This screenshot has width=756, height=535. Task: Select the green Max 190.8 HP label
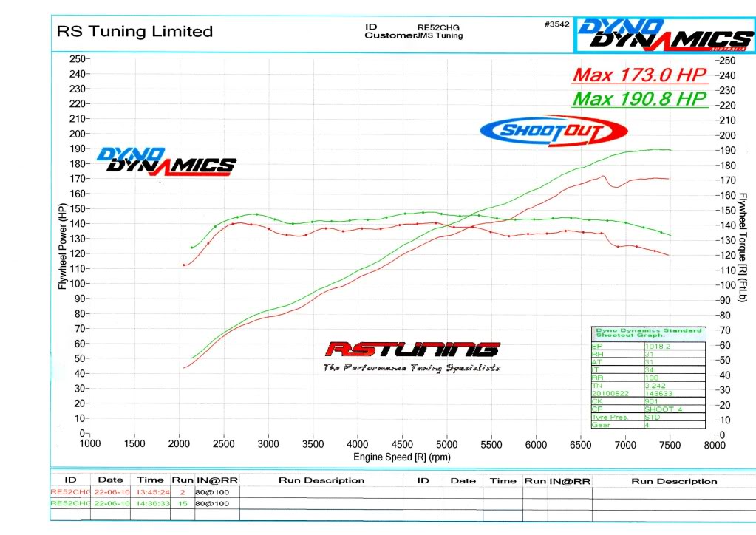tap(640, 98)
